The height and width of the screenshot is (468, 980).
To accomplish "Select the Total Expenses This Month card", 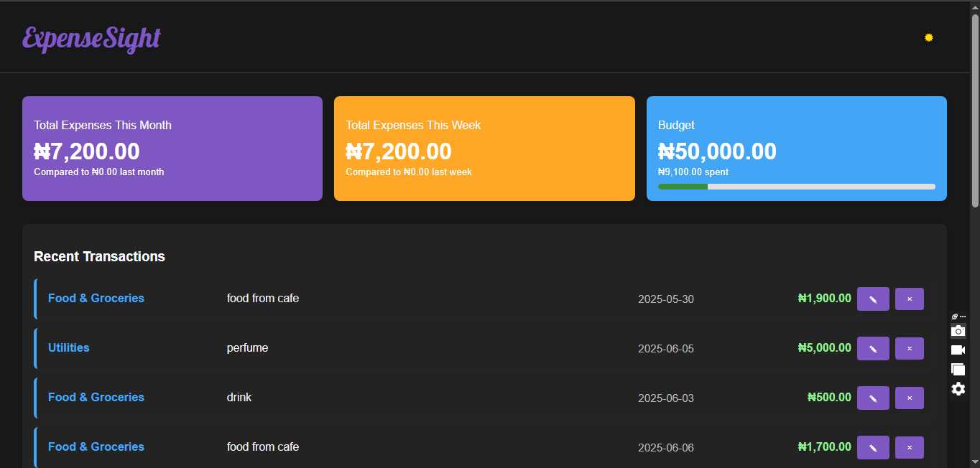I will pos(172,149).
